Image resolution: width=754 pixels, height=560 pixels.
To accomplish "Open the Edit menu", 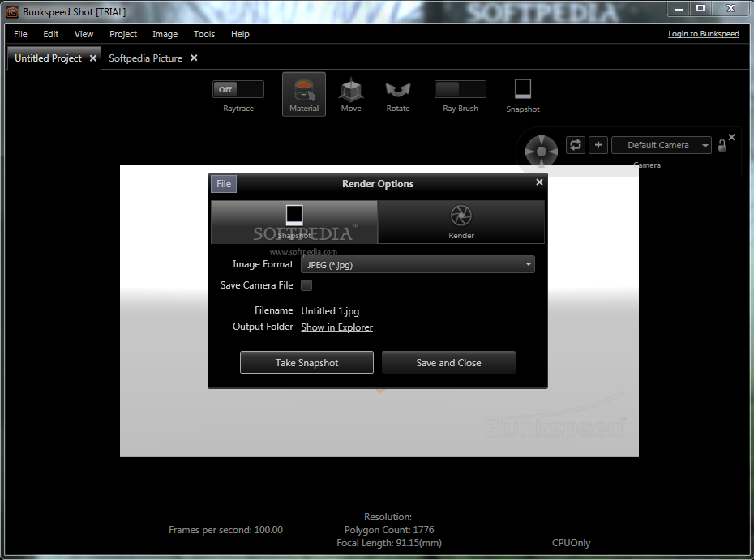I will [x=50, y=34].
